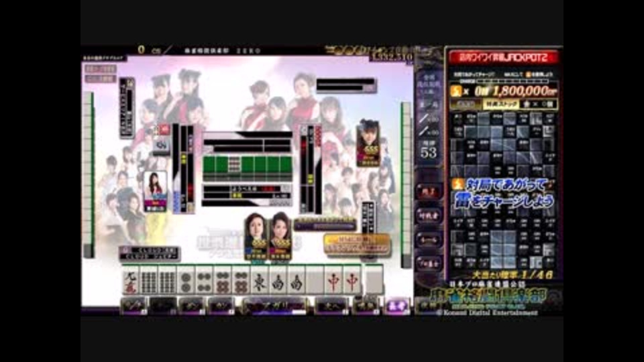The height and width of the screenshot is (362, 644).
Task: Select the nine-of-bamboo tile next to the 七萬 tile
Action: (150, 280)
